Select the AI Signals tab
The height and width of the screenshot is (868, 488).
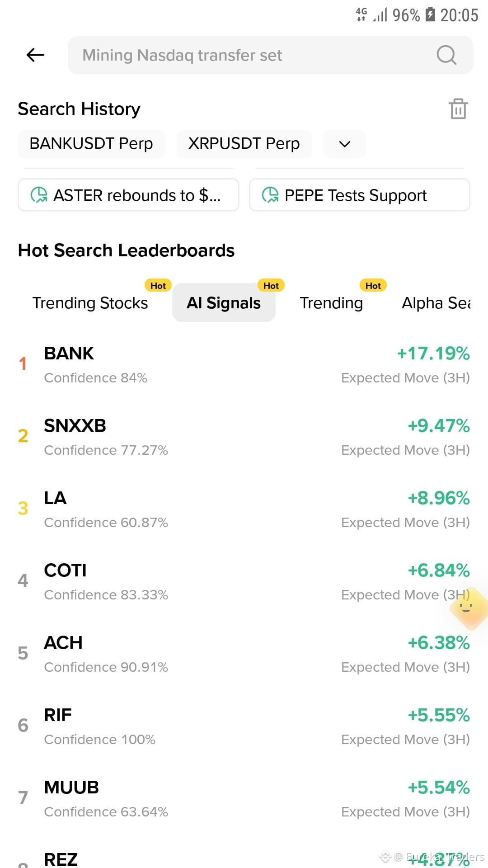click(x=224, y=303)
